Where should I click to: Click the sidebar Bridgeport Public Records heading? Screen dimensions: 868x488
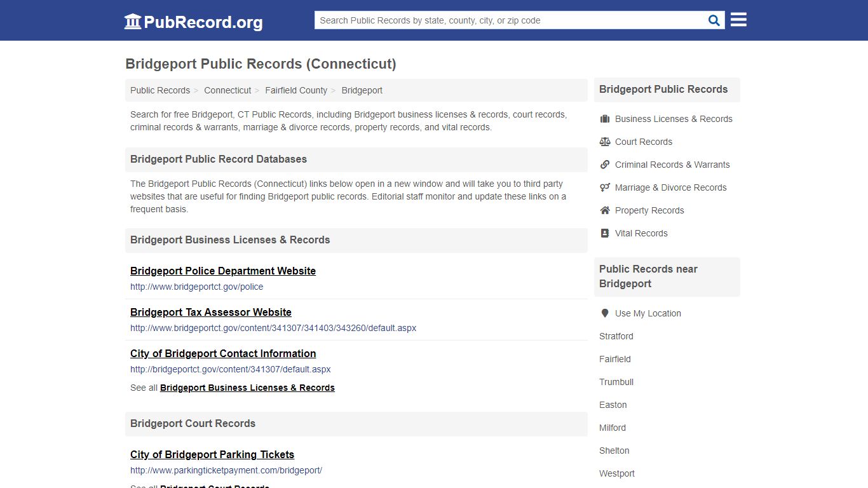(x=663, y=89)
